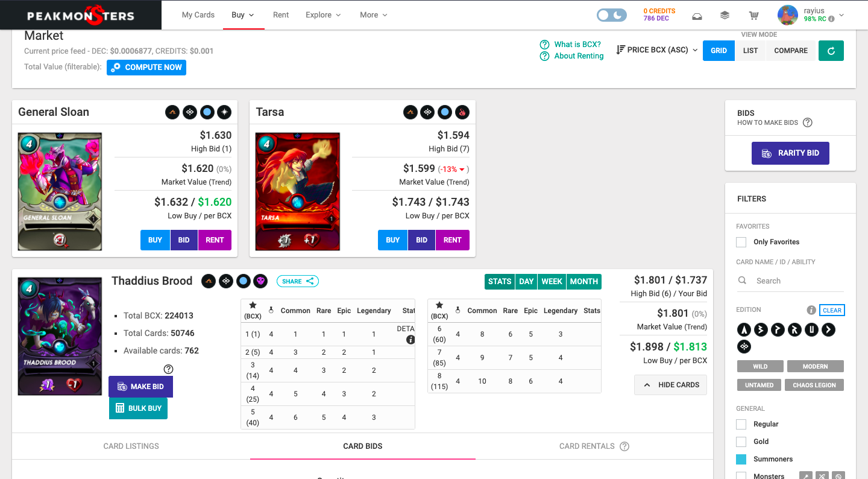This screenshot has height=479, width=868.
Task: Switch to Card Rentals tab
Action: (594, 446)
